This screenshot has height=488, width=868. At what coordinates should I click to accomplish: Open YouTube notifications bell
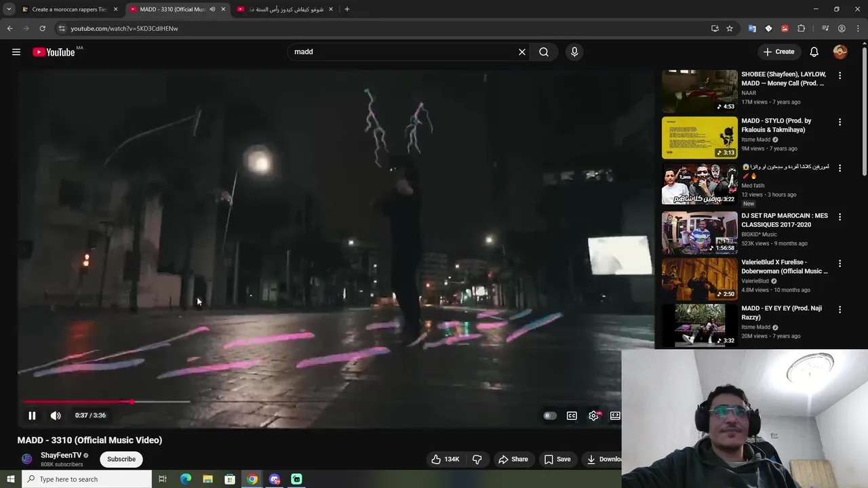tap(814, 52)
